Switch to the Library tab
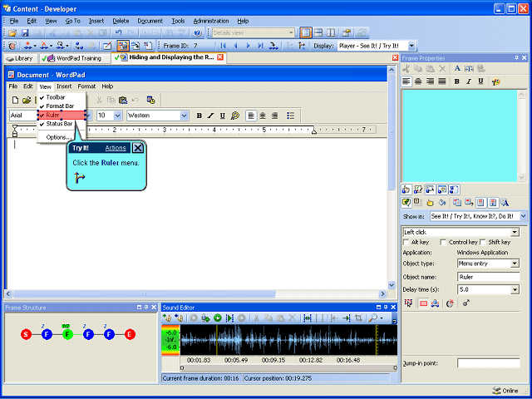 [x=20, y=58]
